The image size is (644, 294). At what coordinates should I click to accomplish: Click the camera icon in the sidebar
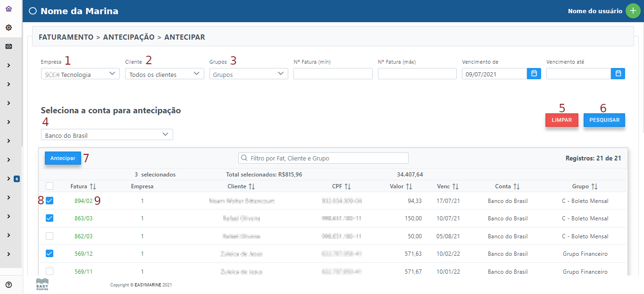[x=8, y=47]
